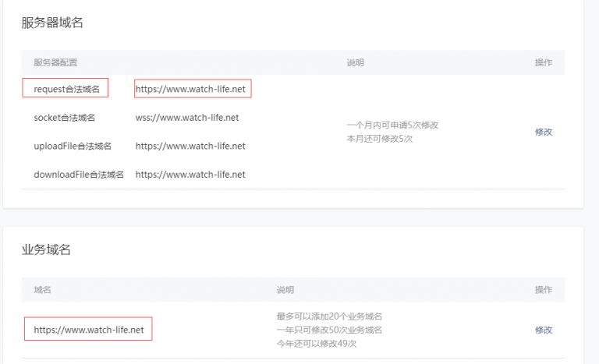This screenshot has width=599, height=364.
Task: Select the uploadFile合法域名 label
Action: (x=73, y=146)
